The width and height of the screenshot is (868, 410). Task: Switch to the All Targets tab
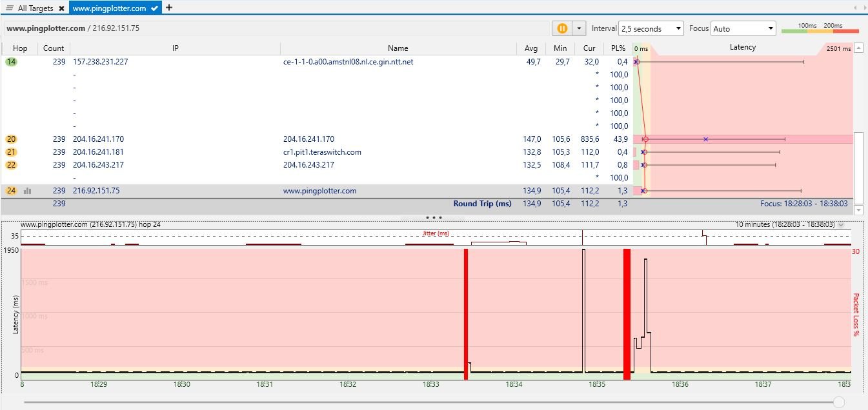click(35, 8)
